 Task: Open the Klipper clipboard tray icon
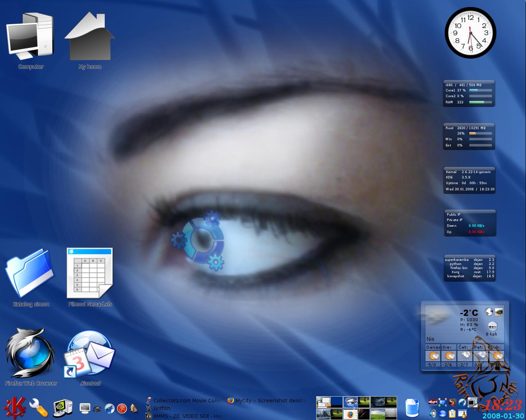tap(452, 413)
